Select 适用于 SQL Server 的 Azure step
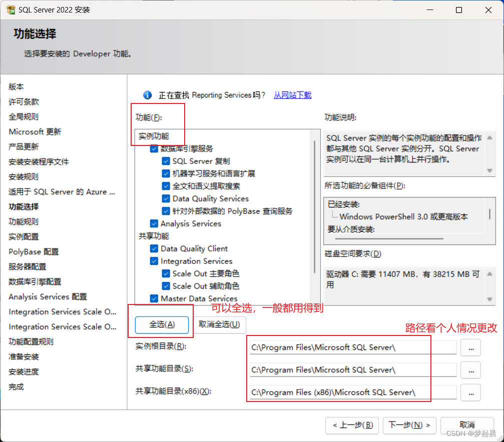Viewport: 504px width, 442px height. [62, 192]
